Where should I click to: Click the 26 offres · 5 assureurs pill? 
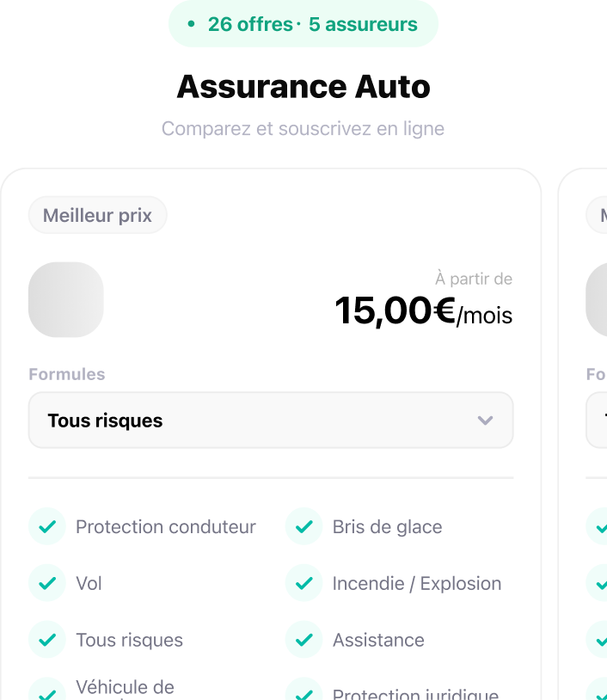point(303,24)
